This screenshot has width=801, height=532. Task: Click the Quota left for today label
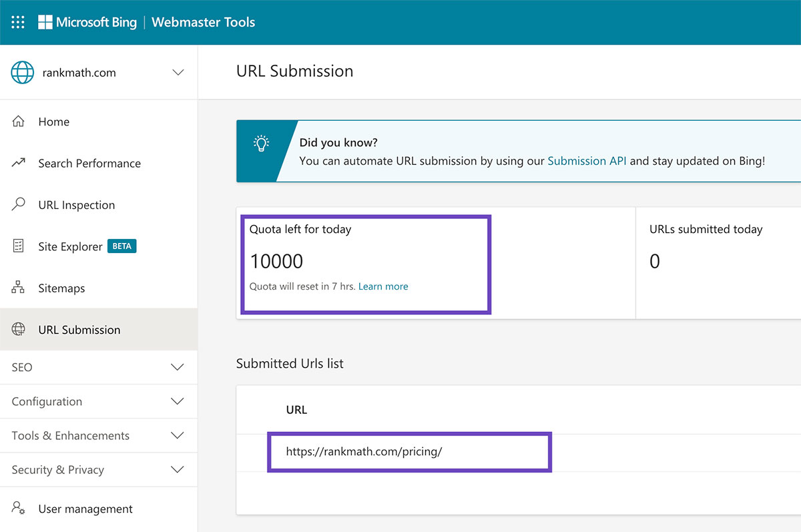(300, 229)
